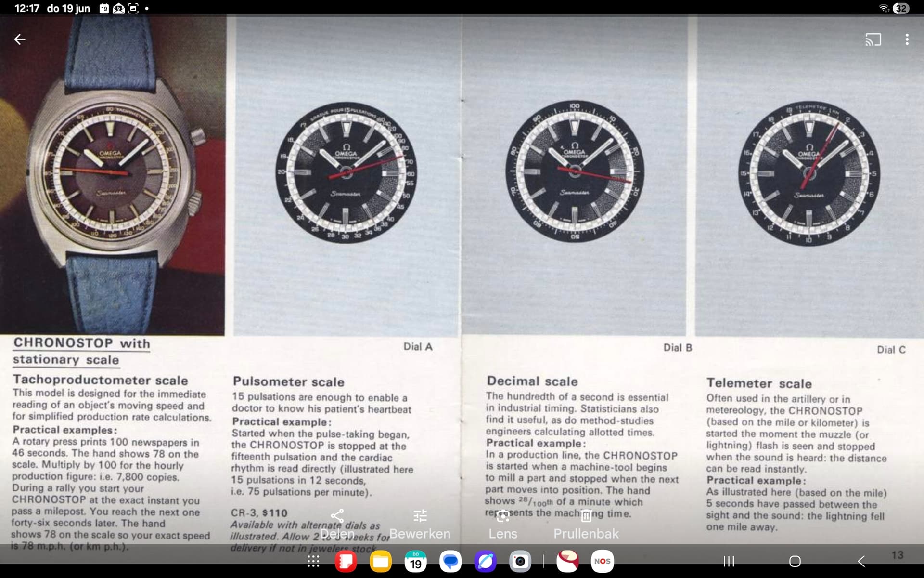Tap the calendar notification icon in status bar
Screen dimensions: 924x578
tap(104, 8)
